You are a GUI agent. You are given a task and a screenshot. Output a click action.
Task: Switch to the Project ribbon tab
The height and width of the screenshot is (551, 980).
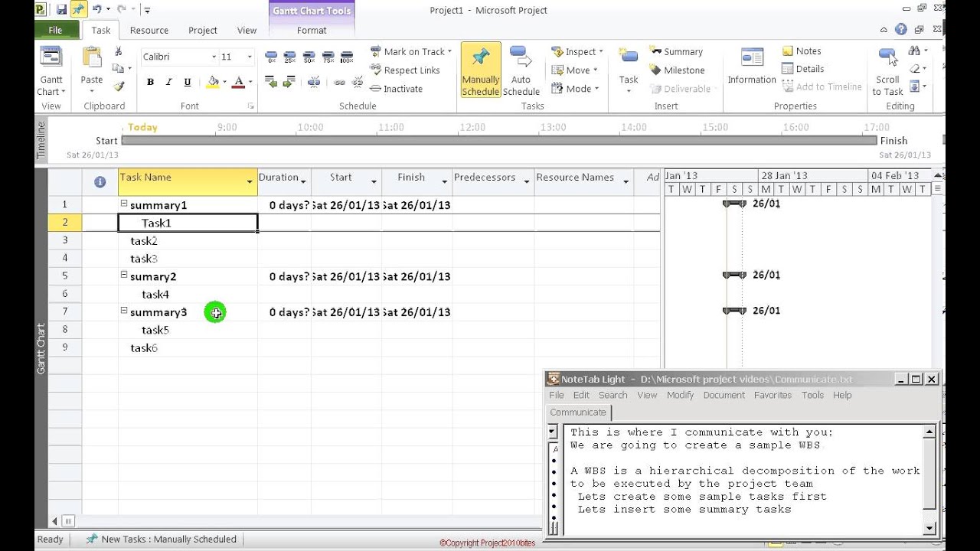coord(203,30)
